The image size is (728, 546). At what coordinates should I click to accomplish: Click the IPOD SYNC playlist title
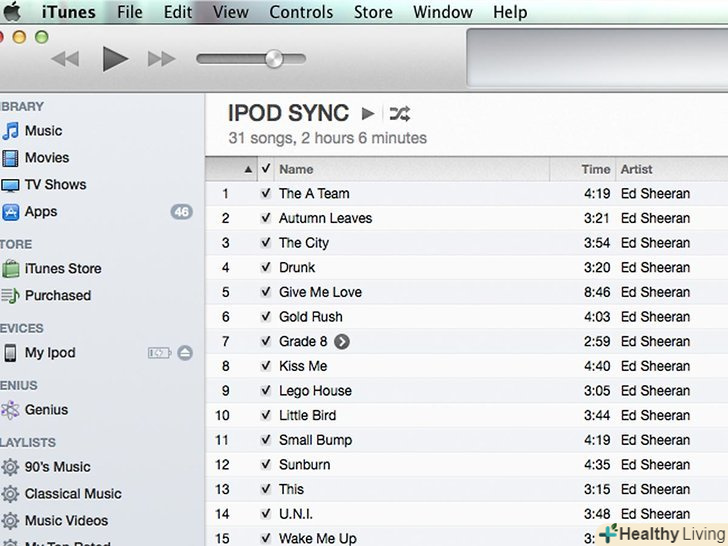click(x=288, y=113)
